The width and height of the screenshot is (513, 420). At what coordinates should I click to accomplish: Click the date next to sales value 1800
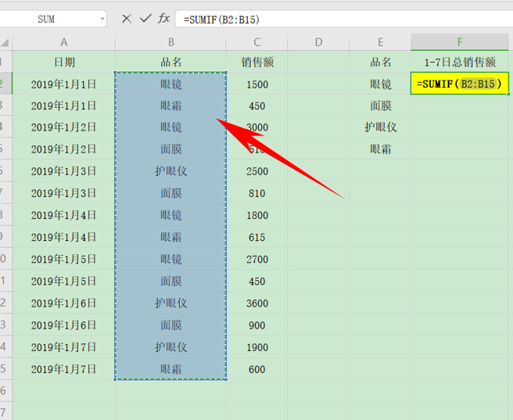64,215
